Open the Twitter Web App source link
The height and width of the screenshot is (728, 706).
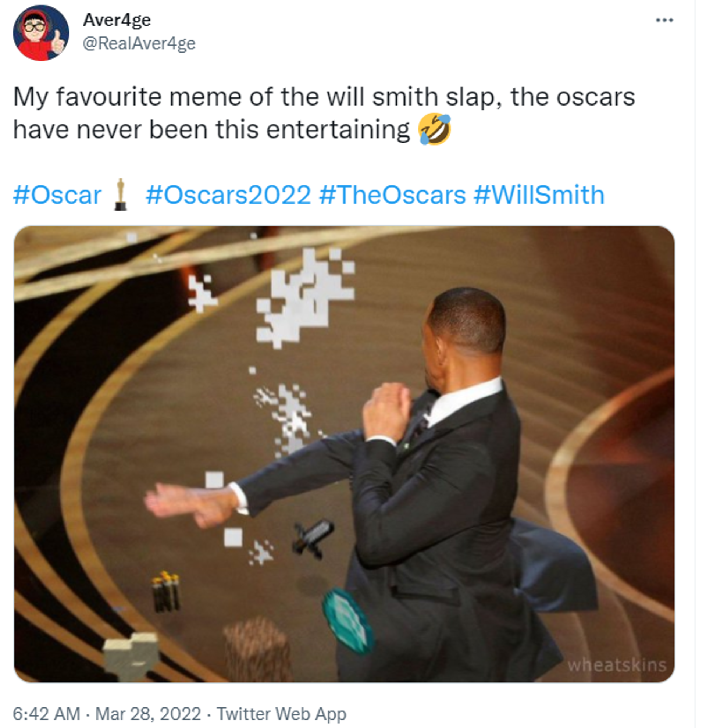pyautogui.click(x=282, y=714)
